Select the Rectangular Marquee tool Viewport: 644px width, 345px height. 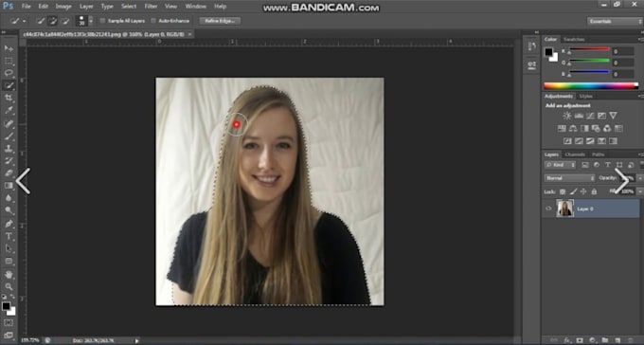pyautogui.click(x=9, y=61)
